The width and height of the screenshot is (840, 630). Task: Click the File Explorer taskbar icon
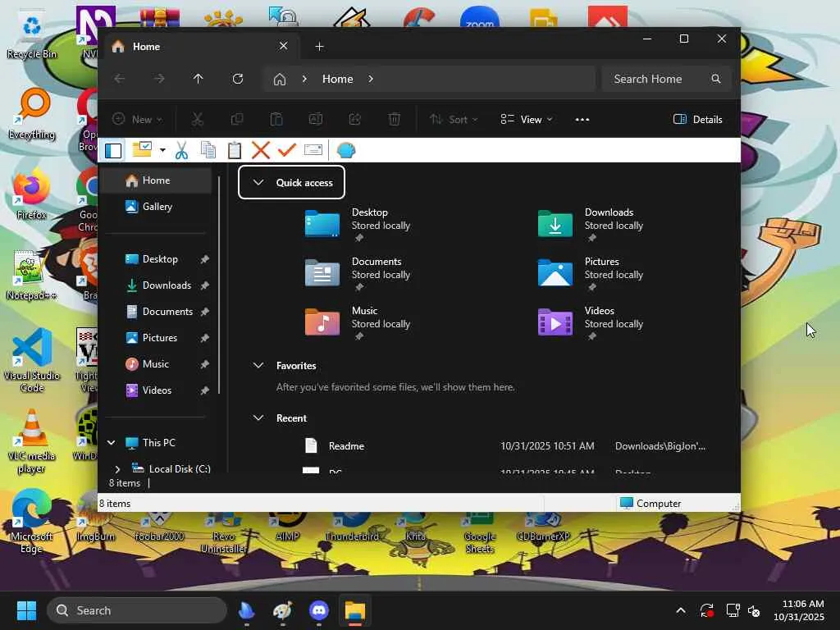pos(355,610)
